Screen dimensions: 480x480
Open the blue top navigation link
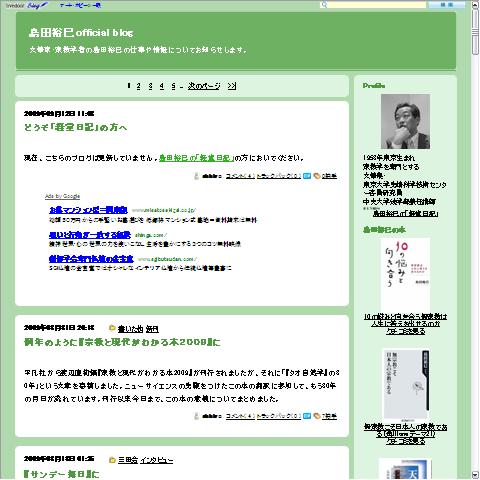(80, 5)
